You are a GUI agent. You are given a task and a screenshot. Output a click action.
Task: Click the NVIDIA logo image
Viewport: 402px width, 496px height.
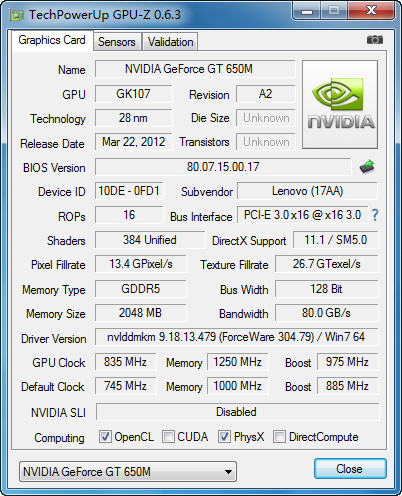click(340, 104)
